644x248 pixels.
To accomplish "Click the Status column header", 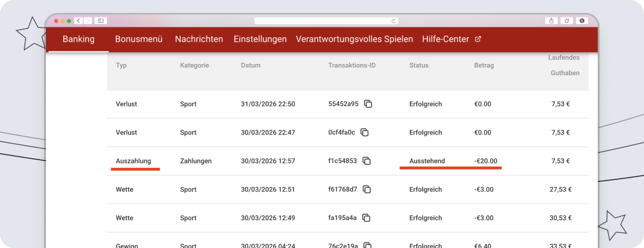I will [419, 65].
